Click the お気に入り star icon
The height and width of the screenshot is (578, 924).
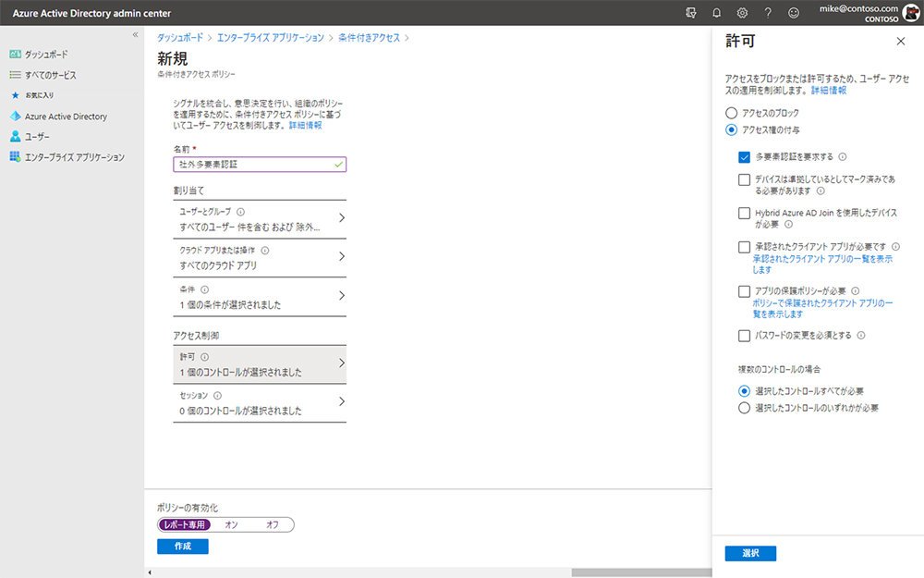tap(16, 95)
